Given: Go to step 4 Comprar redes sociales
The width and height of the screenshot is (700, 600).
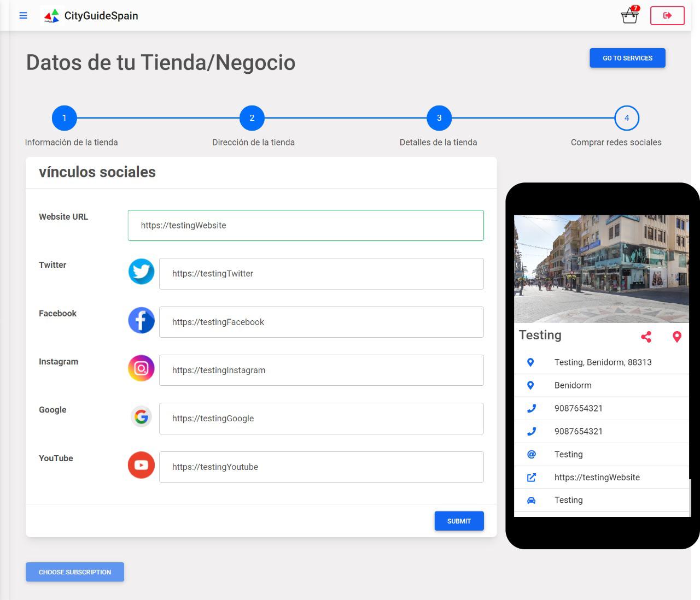Looking at the screenshot, I should 627,118.
